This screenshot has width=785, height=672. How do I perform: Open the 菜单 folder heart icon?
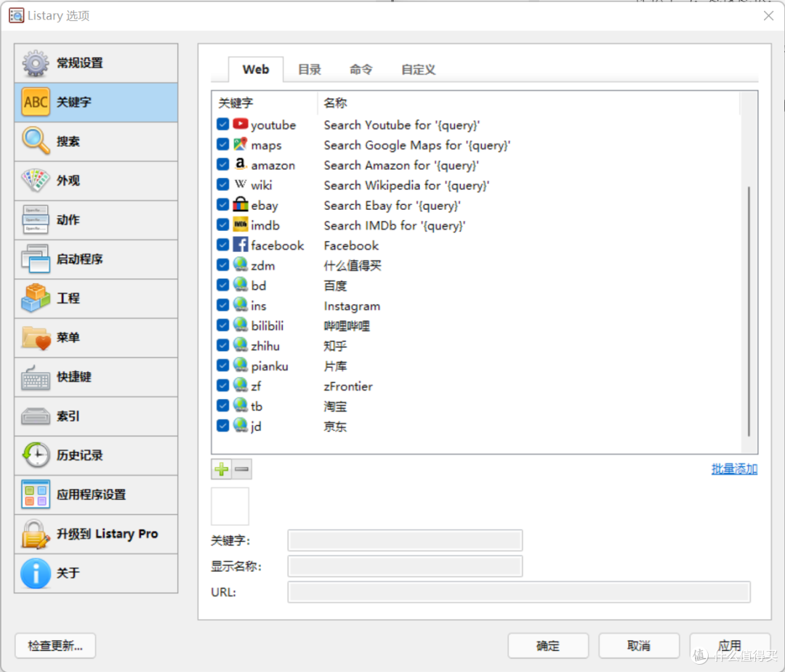(36, 337)
